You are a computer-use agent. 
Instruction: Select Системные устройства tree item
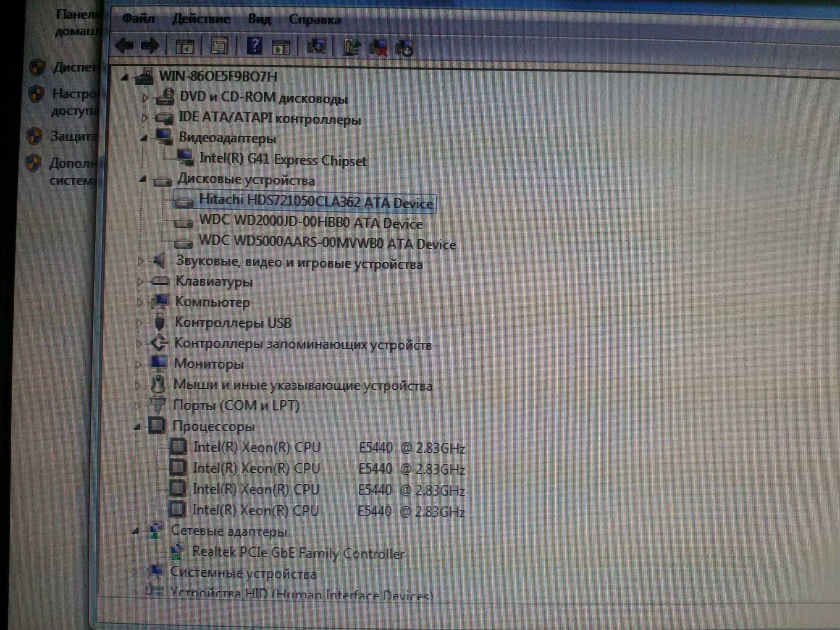coord(243,572)
